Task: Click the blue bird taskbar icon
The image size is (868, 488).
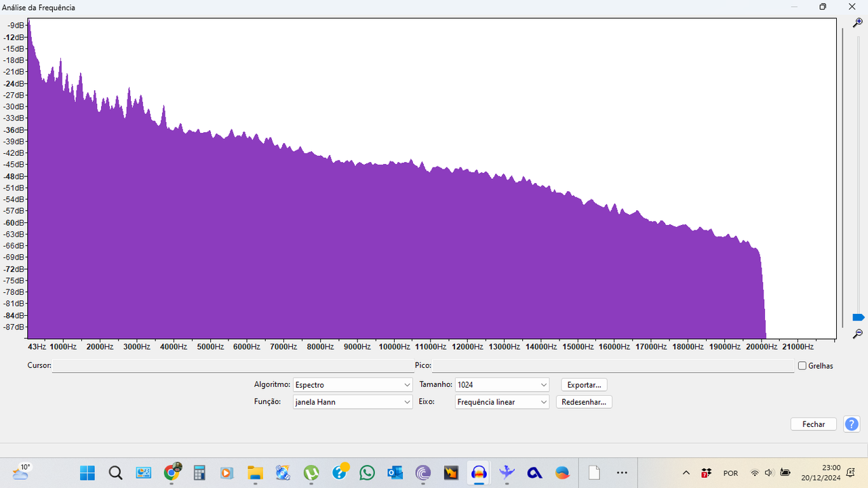Action: coord(507,472)
